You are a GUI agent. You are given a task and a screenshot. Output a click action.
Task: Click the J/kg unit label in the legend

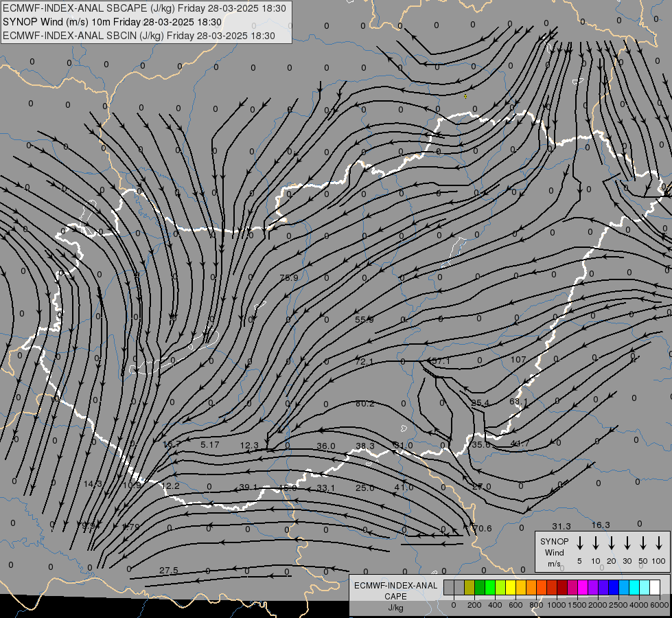(x=395, y=608)
